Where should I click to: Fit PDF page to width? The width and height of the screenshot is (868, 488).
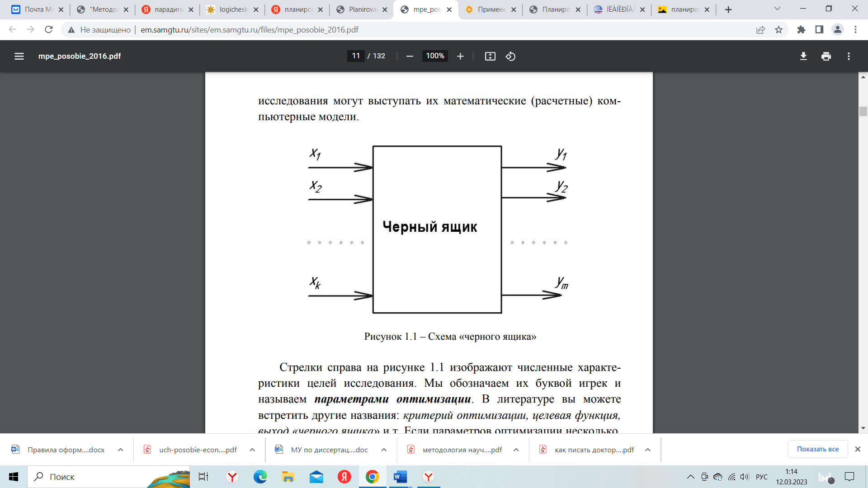click(x=490, y=56)
